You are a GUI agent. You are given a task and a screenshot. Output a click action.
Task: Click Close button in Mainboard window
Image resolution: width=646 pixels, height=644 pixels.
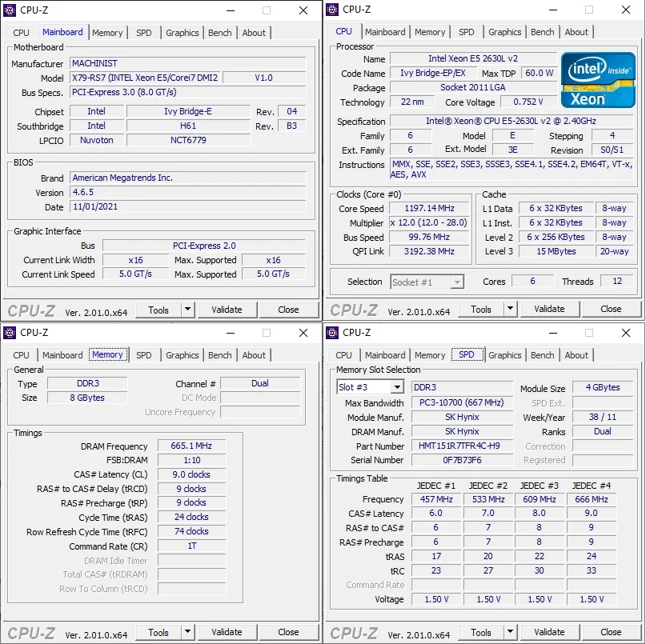(288, 310)
